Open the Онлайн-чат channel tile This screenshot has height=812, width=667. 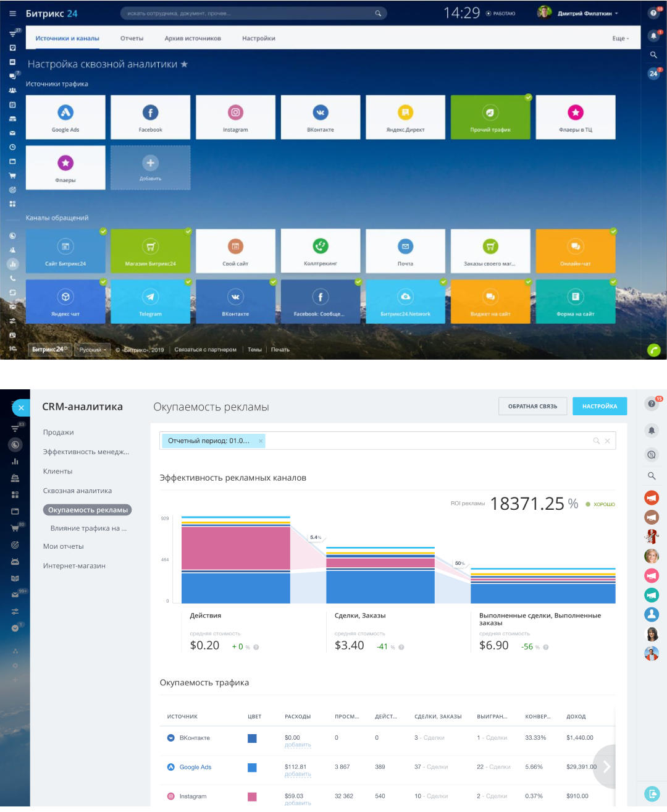(x=576, y=251)
